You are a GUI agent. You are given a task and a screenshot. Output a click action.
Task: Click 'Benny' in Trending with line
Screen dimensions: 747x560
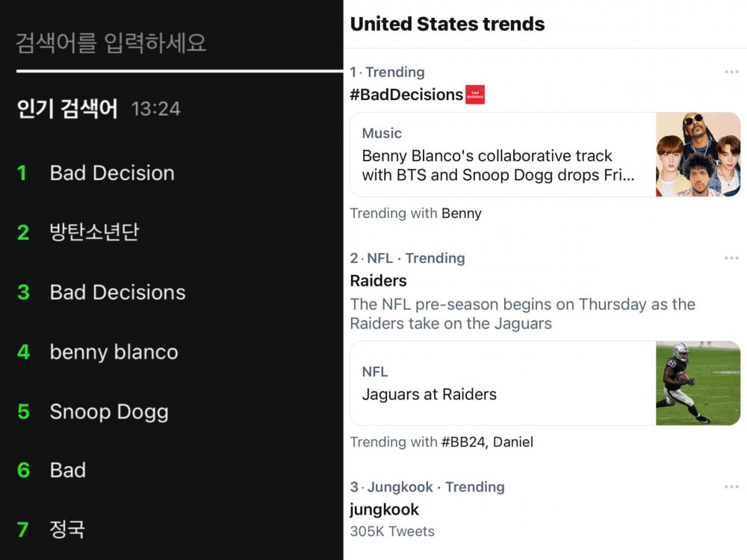coord(462,214)
